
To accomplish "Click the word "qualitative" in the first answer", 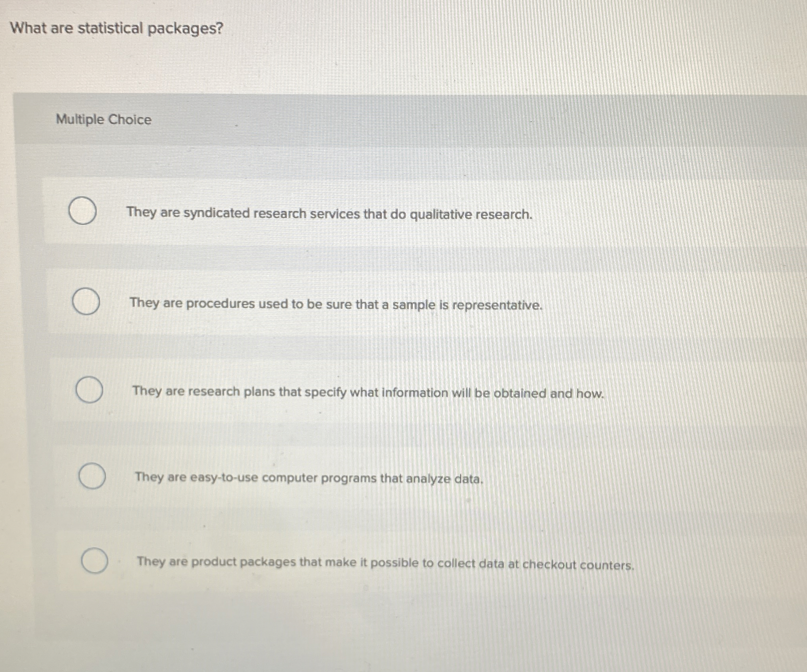I will coord(441,215).
